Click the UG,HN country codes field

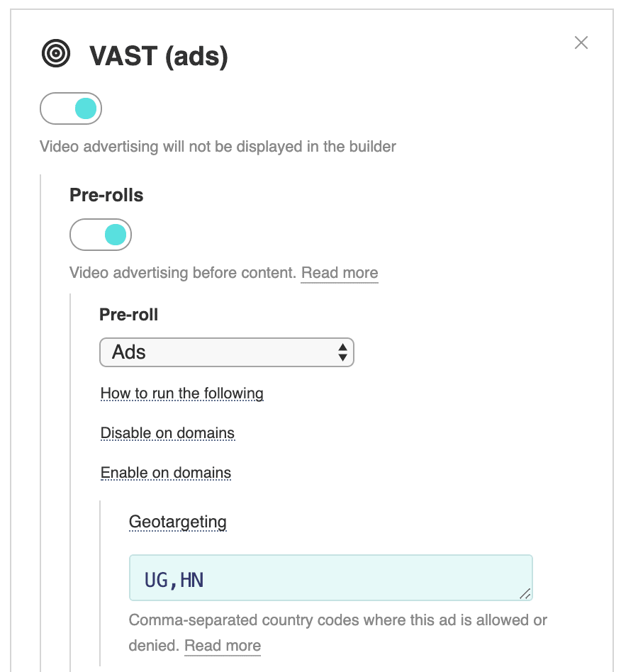tap(330, 578)
